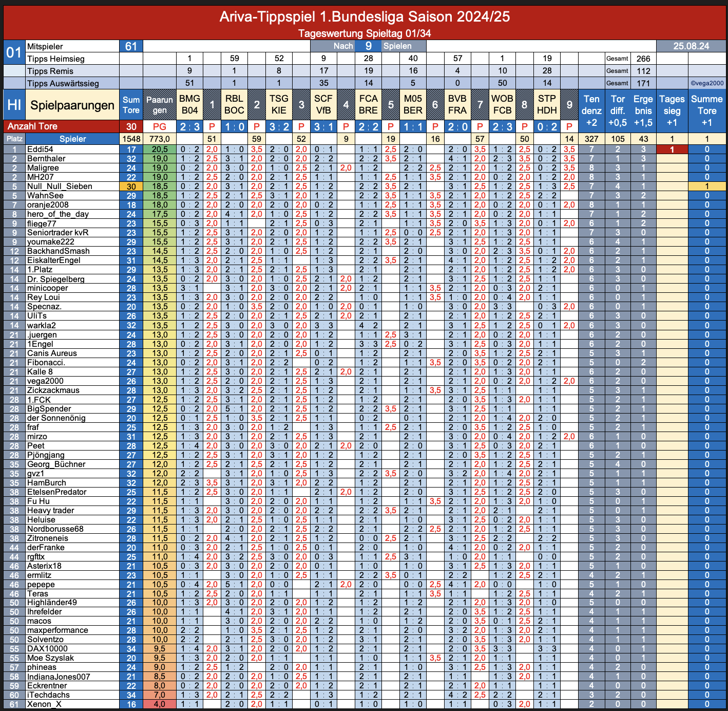This screenshot has width=728, height=711.
Task: Click the 'M05 BER' match header
Action: [413, 105]
